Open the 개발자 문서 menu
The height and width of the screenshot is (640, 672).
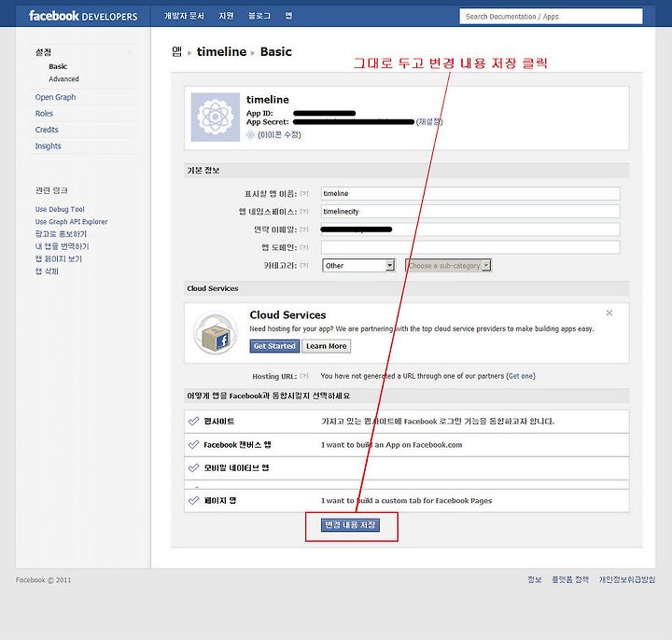184,16
